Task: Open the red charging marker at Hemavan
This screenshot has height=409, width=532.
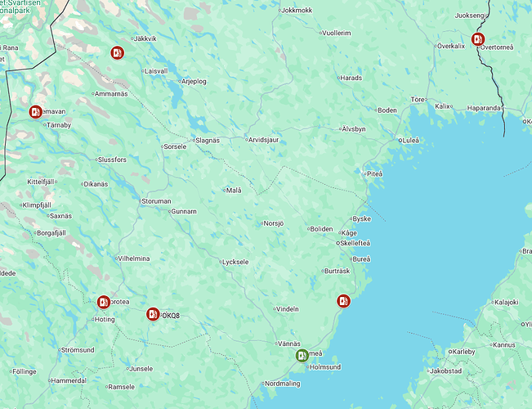Action: coord(35,112)
